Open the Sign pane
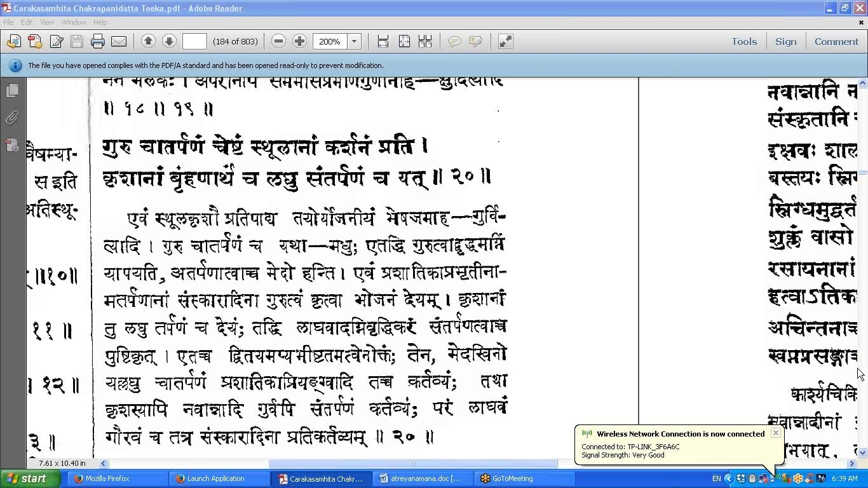 (x=785, y=41)
